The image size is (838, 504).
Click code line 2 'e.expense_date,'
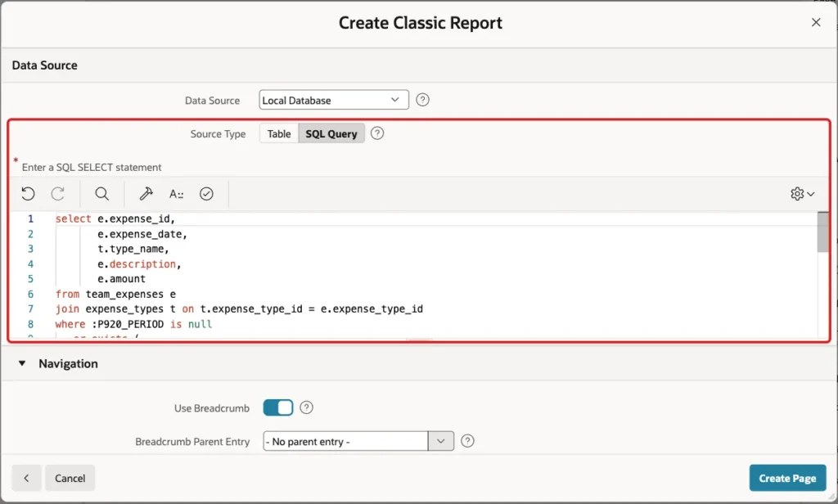point(142,234)
